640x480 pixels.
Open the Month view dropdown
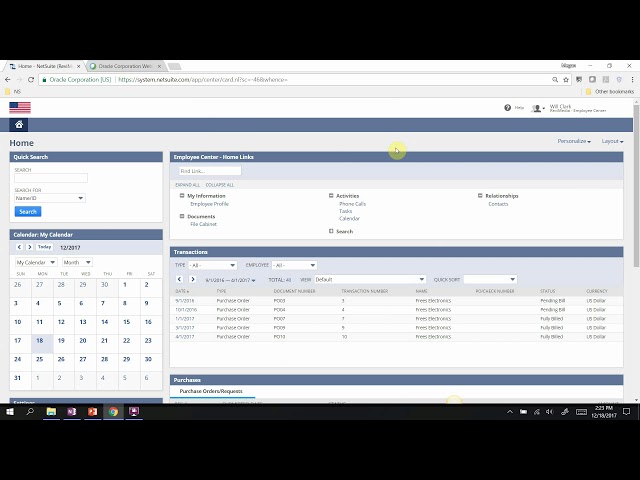(x=77, y=262)
